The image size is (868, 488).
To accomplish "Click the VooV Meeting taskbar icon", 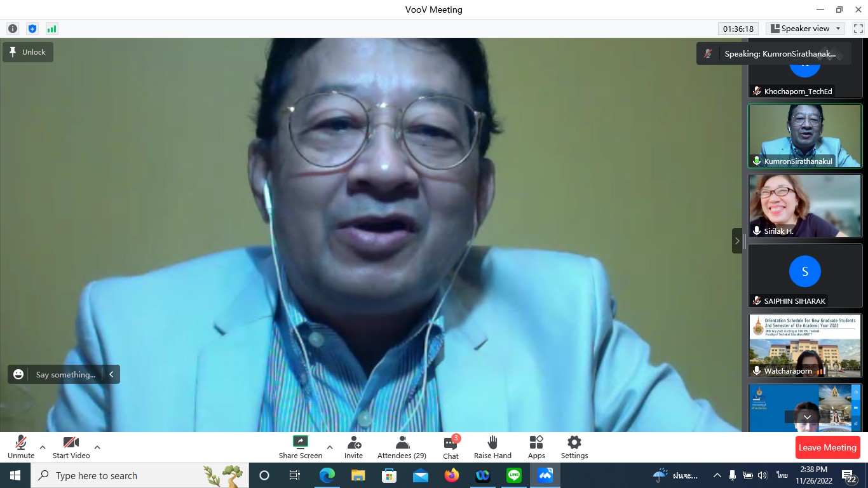I will (545, 475).
